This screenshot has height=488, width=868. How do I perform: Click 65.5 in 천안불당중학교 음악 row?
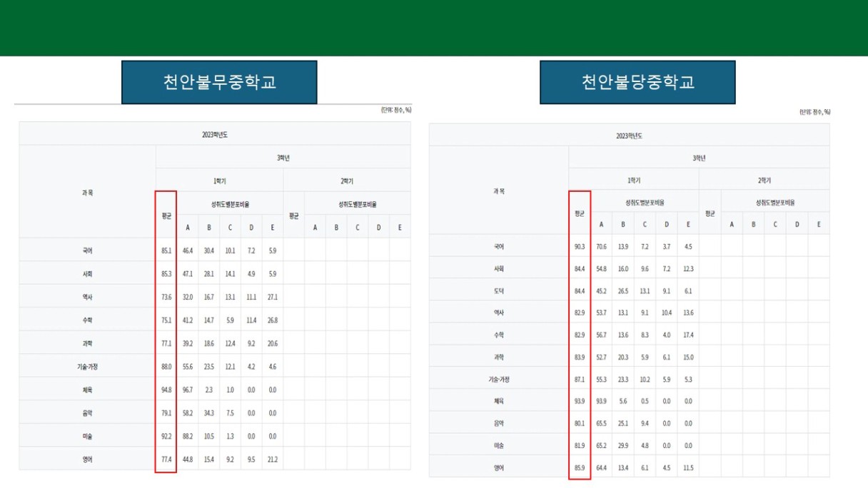602,424
